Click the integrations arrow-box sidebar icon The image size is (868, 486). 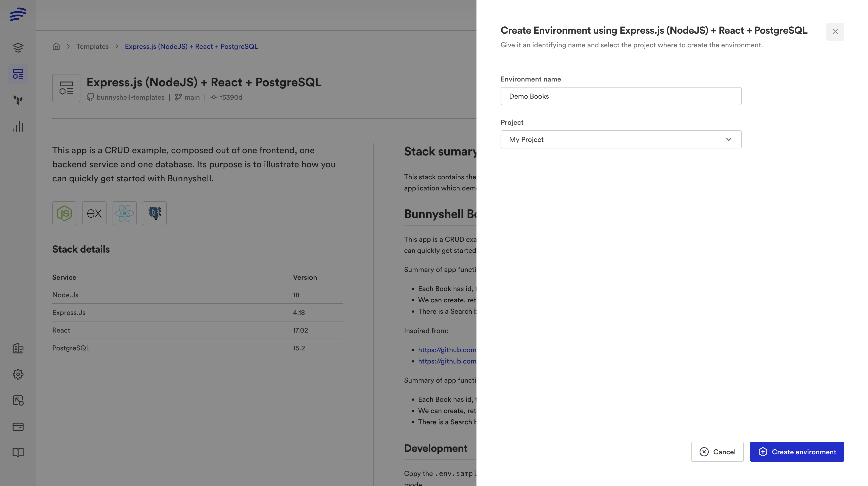click(x=18, y=400)
